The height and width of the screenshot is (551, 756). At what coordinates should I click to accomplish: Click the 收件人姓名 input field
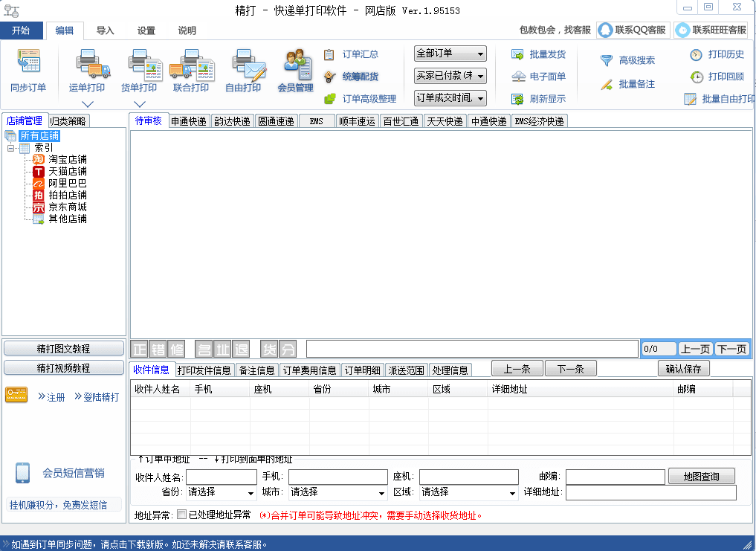[x=222, y=477]
